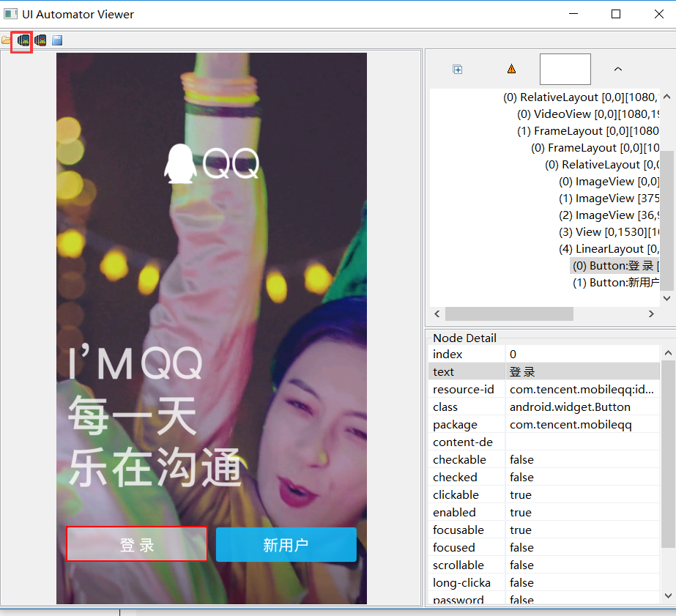Maximize the UI Automator Viewer window

616,14
